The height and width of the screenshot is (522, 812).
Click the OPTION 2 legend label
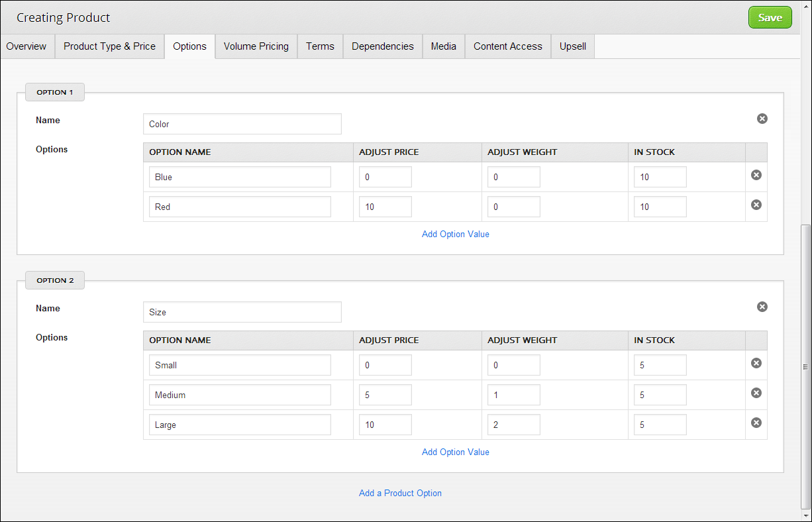[55, 280]
